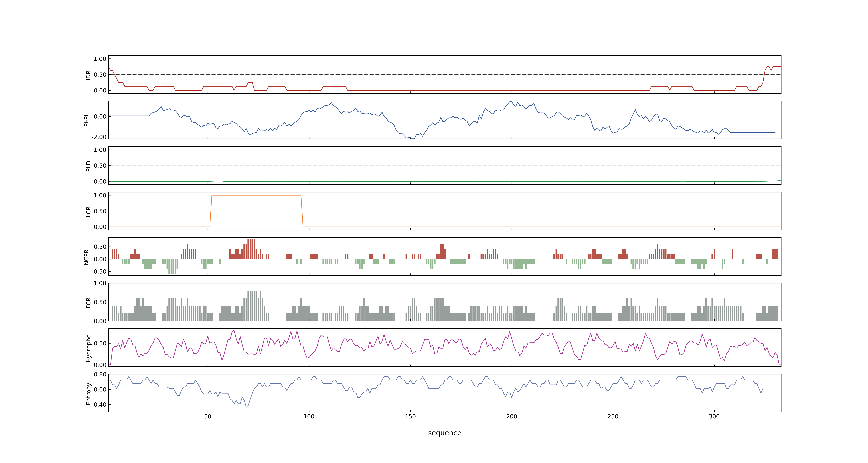The image size is (868, 463).
Task: Click the Entropy panel axis label
Action: click(x=88, y=393)
